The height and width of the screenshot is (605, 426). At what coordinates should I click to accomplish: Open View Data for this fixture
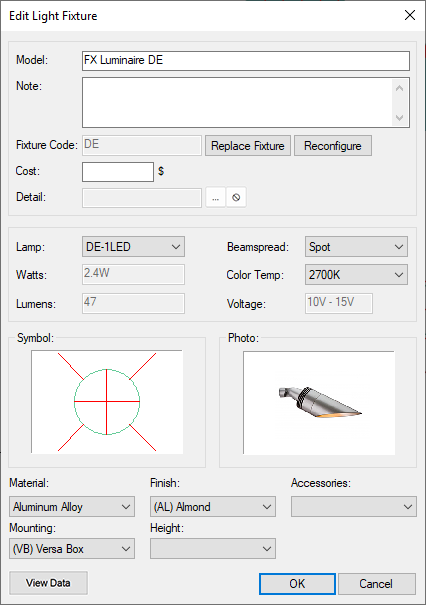[48, 583]
